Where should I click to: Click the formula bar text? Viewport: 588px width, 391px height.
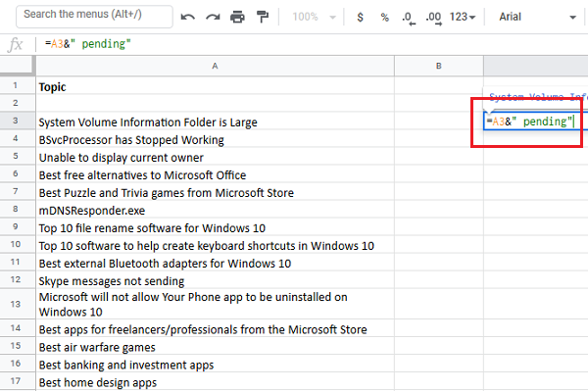tap(88, 44)
